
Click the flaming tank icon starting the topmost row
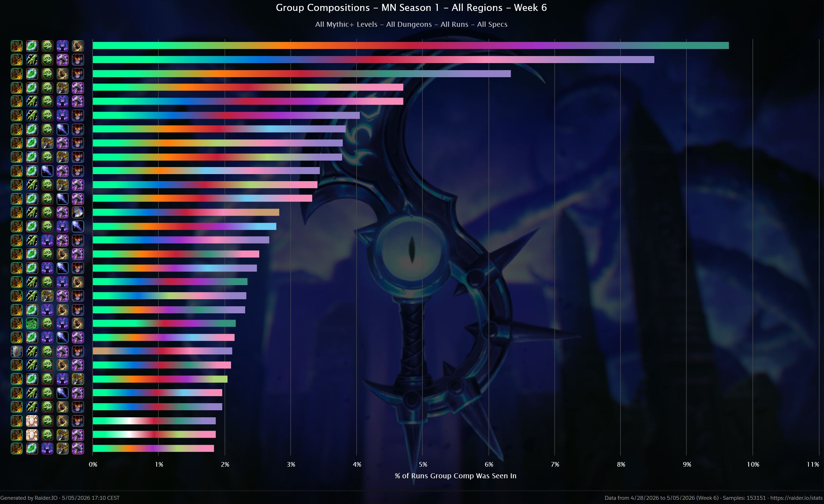click(17, 46)
